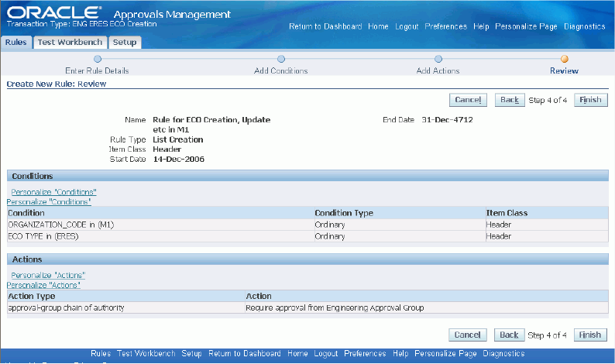Open the lower Personalize "Actions" link
Image resolution: width=615 pixels, height=364 pixels.
click(x=43, y=285)
